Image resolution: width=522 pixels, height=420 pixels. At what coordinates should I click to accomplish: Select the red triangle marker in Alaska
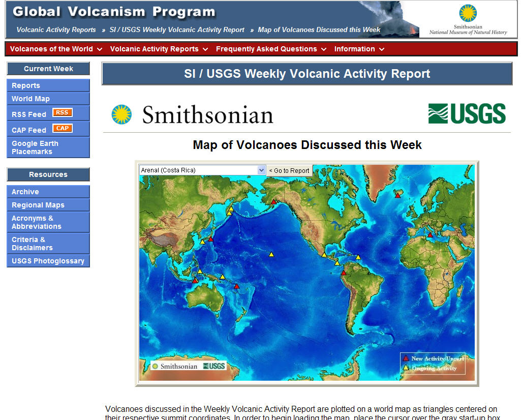pyautogui.click(x=273, y=202)
